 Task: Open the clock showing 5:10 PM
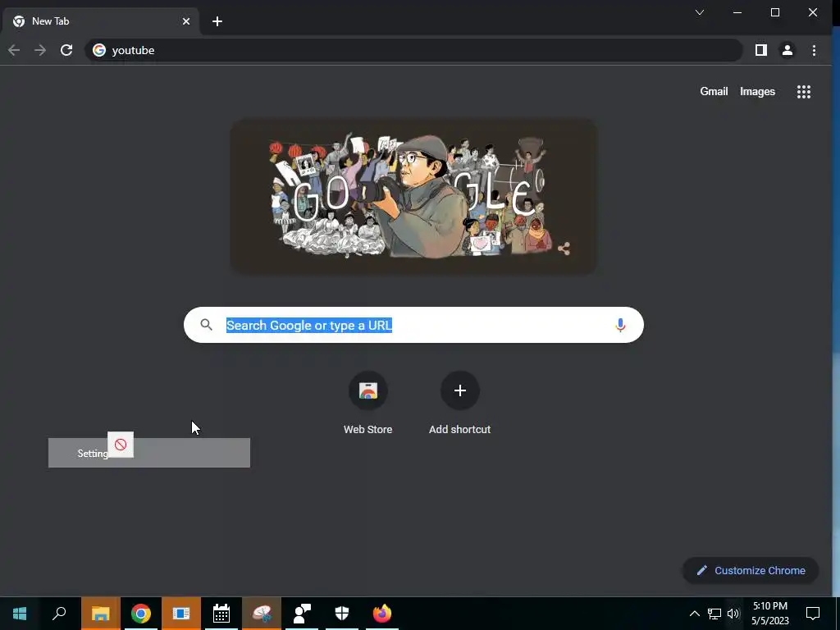(770, 614)
